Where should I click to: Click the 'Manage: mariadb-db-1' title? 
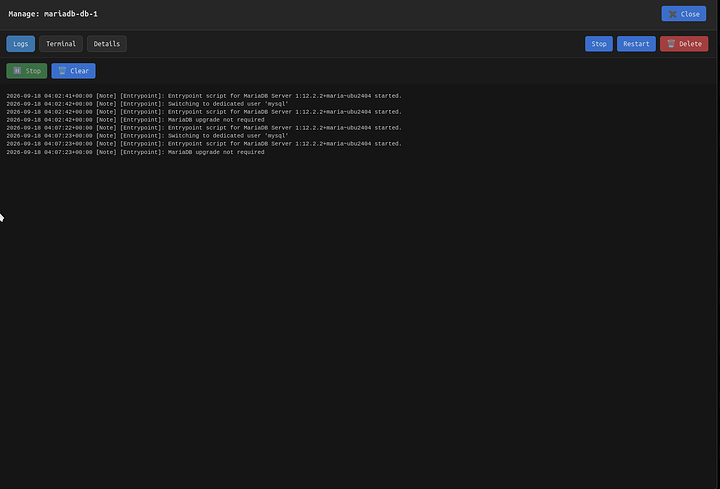point(53,14)
